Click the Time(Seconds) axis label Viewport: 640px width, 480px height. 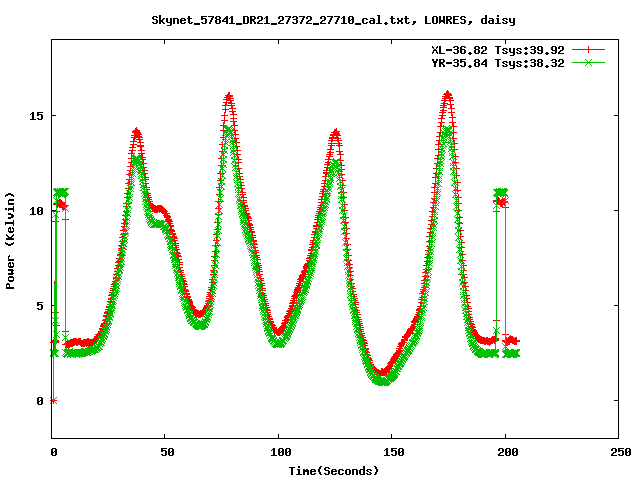[334, 471]
